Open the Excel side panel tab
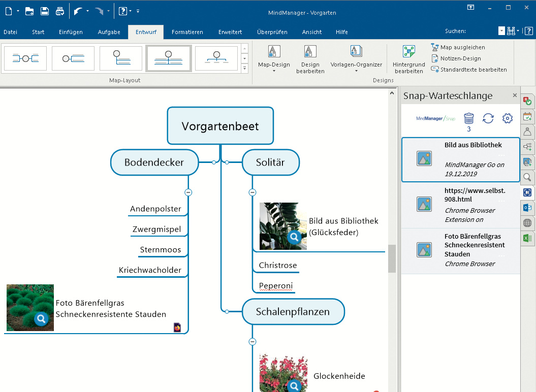 pos(527,238)
